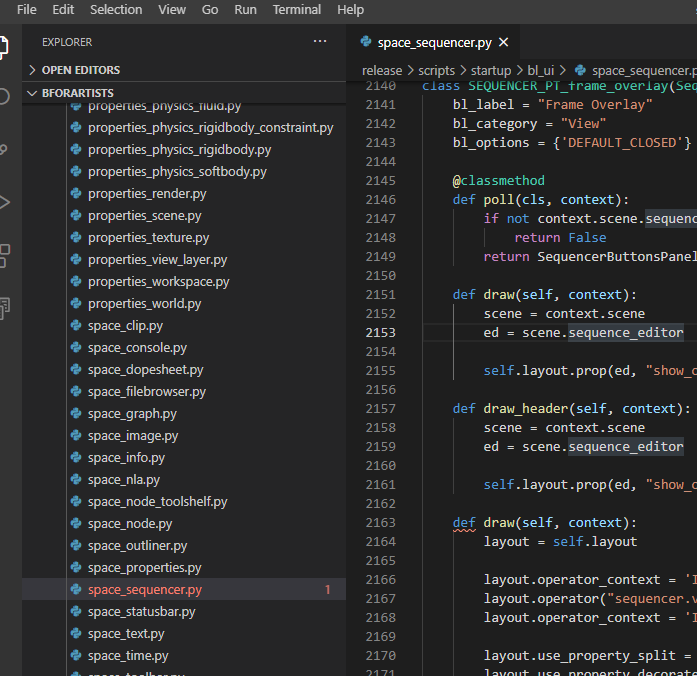Click line number 2163 in gutter
Screen dimensions: 697x676
(x=381, y=522)
